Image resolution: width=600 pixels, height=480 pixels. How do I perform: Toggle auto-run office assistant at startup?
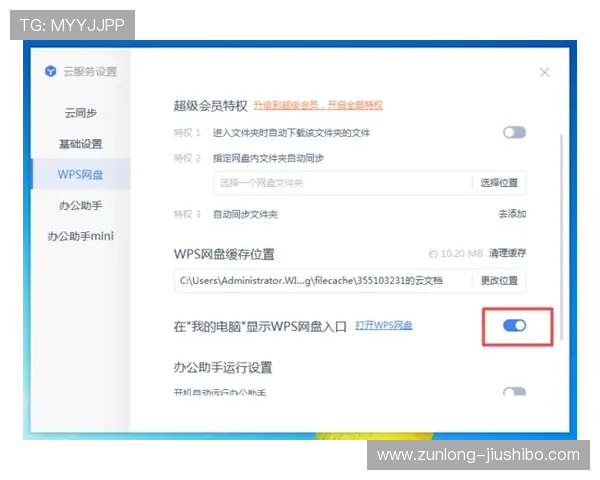515,391
